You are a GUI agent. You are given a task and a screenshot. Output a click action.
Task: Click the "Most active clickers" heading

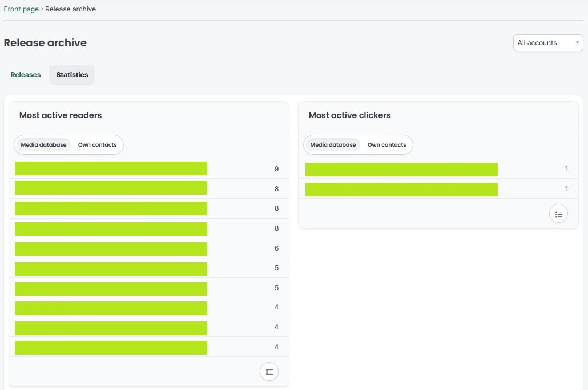(350, 115)
